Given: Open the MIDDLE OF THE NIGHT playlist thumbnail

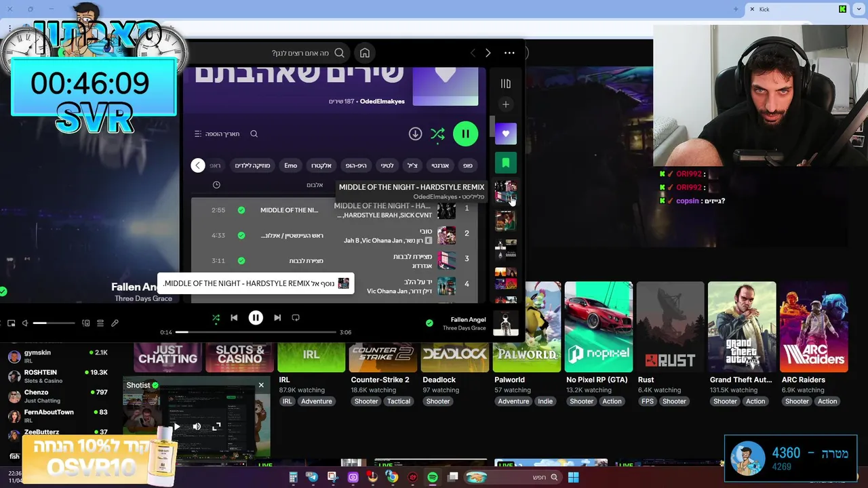Looking at the screenshot, I should coord(505,192).
